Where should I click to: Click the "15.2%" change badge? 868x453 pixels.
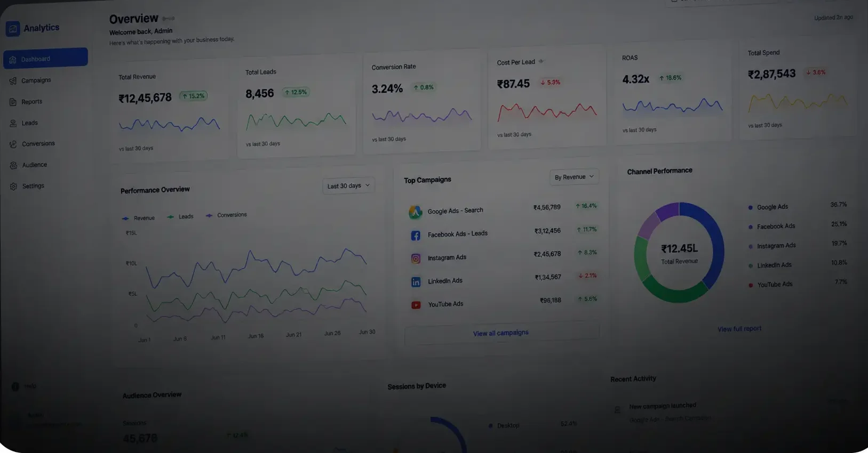pyautogui.click(x=193, y=96)
